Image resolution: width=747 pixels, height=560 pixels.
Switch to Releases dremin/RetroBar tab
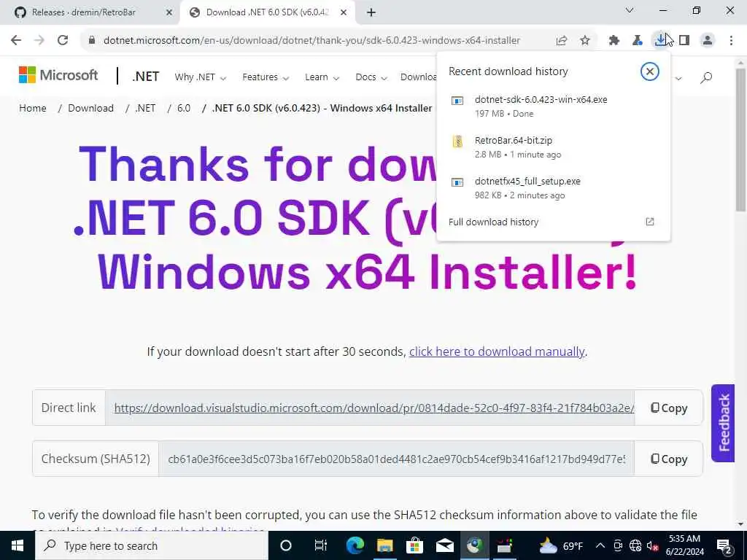[x=89, y=12]
